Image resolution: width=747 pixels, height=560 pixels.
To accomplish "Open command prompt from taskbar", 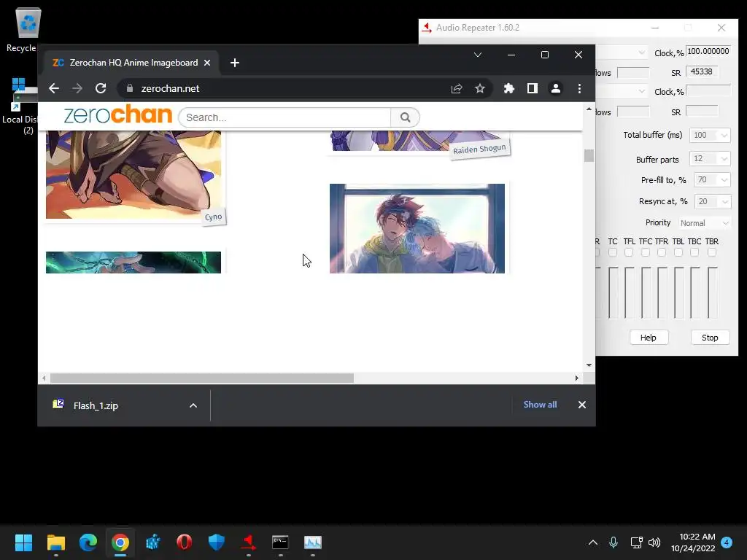I will click(x=281, y=542).
